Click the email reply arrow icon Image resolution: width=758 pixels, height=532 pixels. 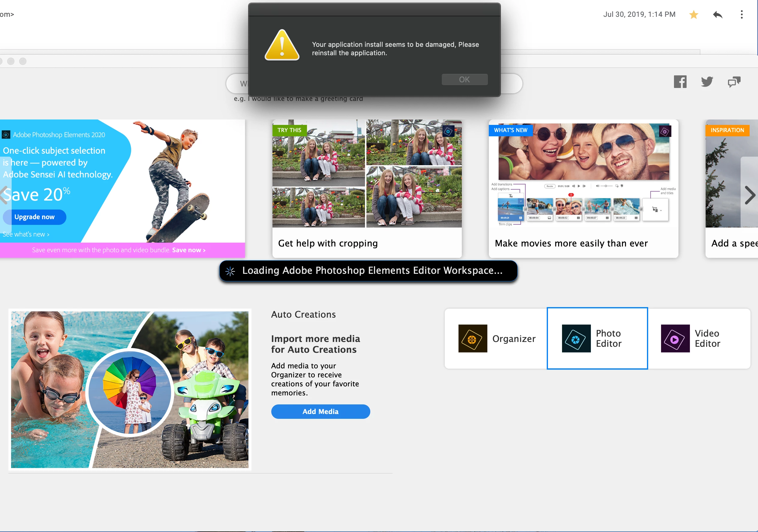(717, 14)
